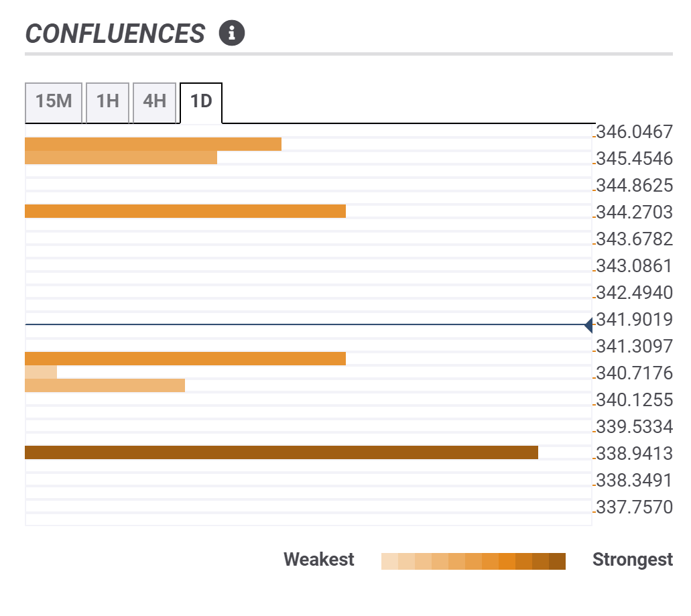Click the shortest pale bar near 340.7176
This screenshot has width=691, height=616.
[41, 372]
